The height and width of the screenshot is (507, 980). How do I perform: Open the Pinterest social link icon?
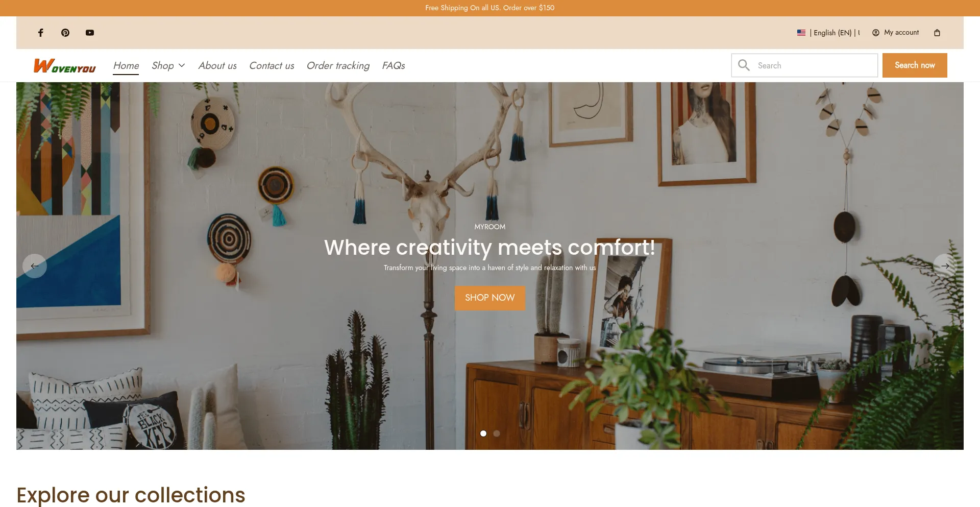click(65, 33)
